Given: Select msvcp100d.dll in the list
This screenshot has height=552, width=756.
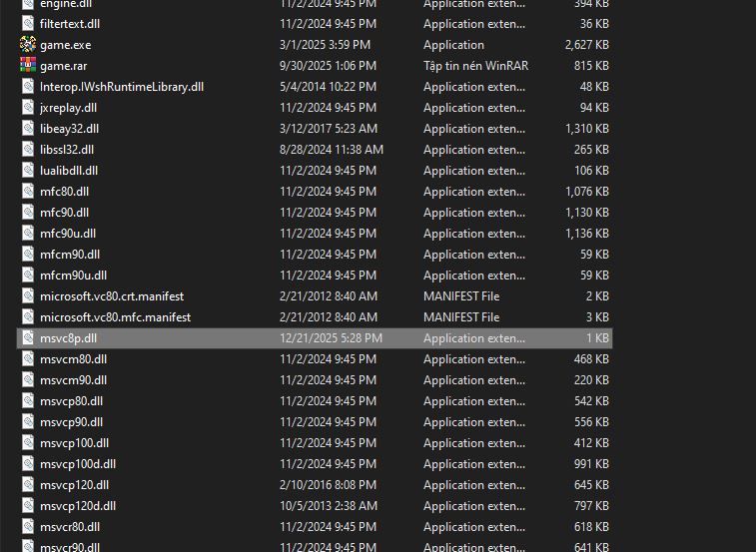Looking at the screenshot, I should (x=78, y=464).
